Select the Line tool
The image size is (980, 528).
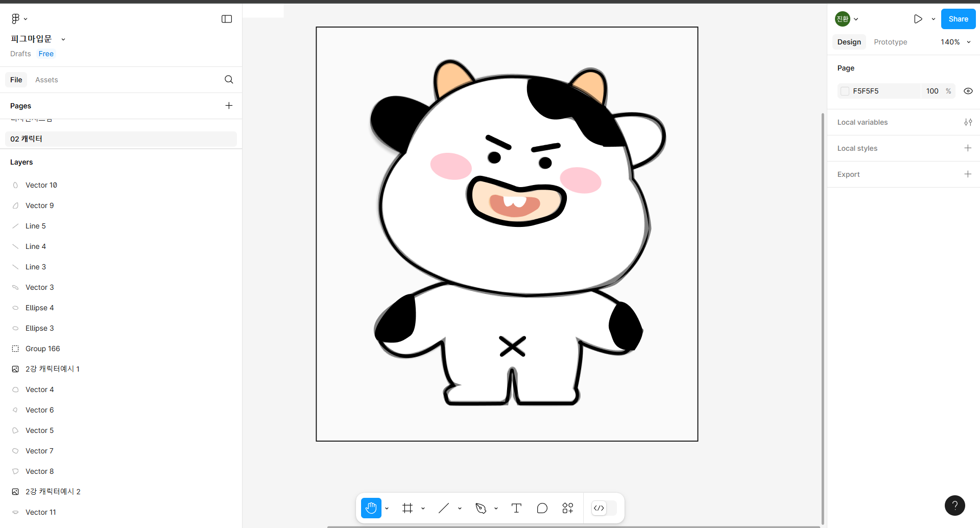[x=444, y=508]
